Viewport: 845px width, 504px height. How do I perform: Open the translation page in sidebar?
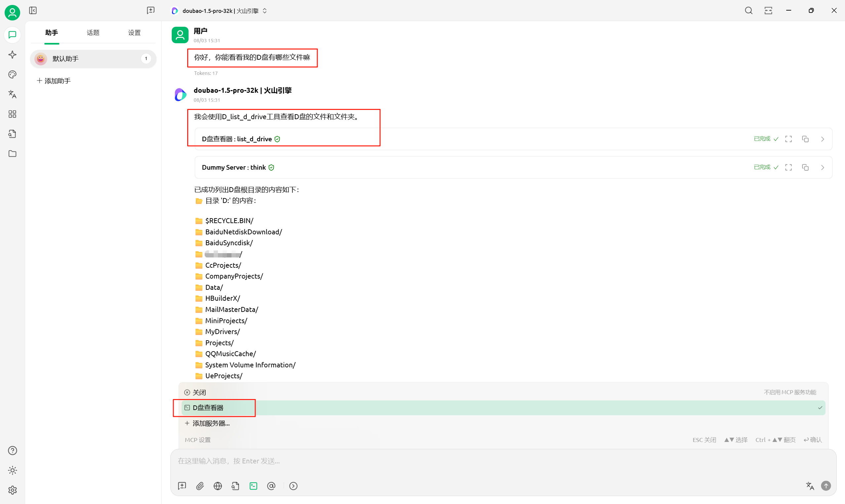(12, 94)
